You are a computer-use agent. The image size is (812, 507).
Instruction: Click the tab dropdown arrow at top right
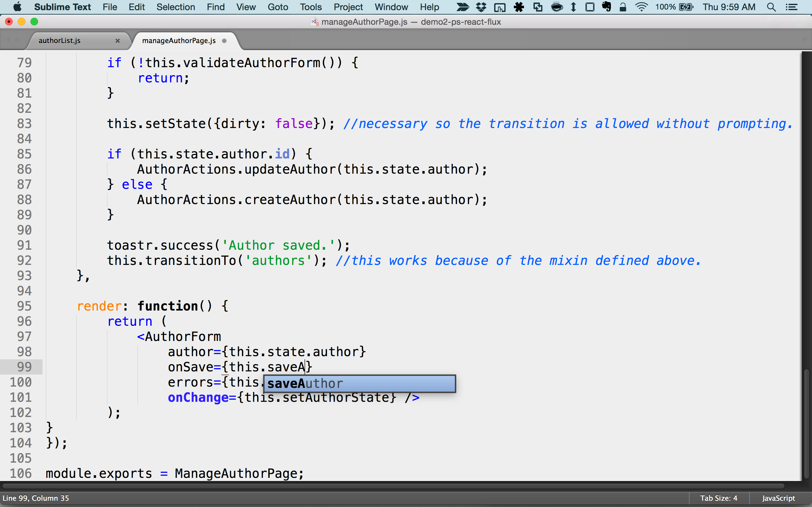805,40
